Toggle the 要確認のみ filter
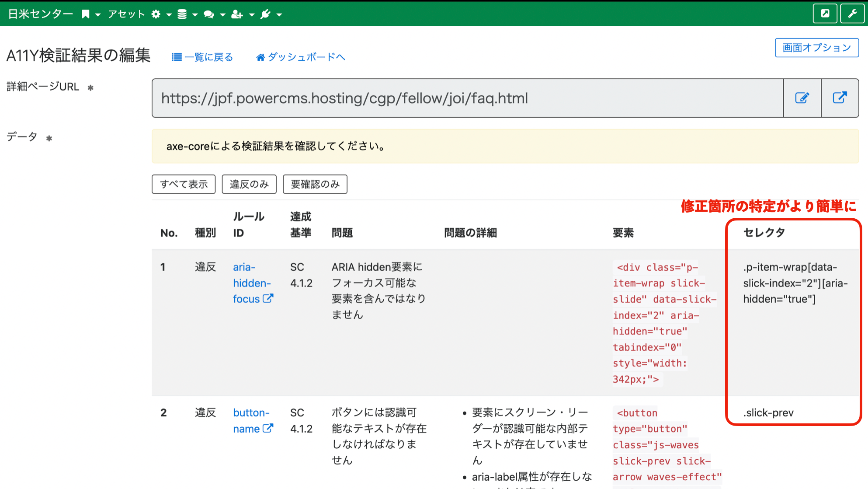The width and height of the screenshot is (868, 489). tap(315, 184)
